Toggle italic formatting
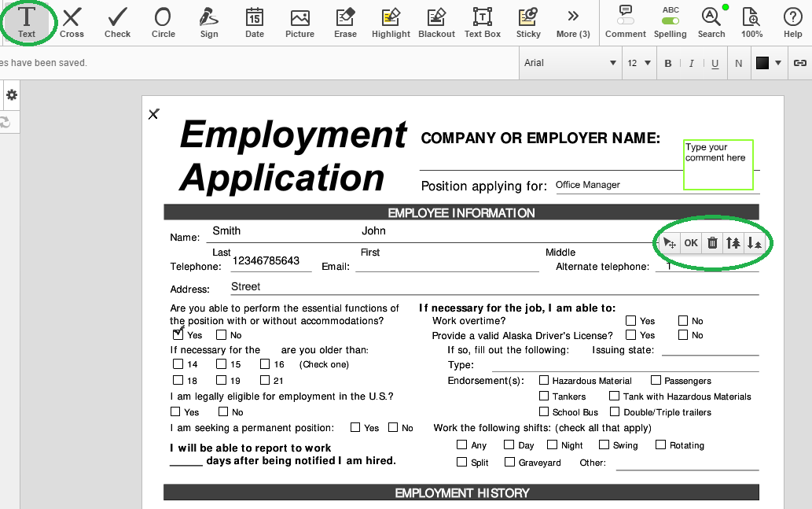812x509 pixels. point(691,63)
